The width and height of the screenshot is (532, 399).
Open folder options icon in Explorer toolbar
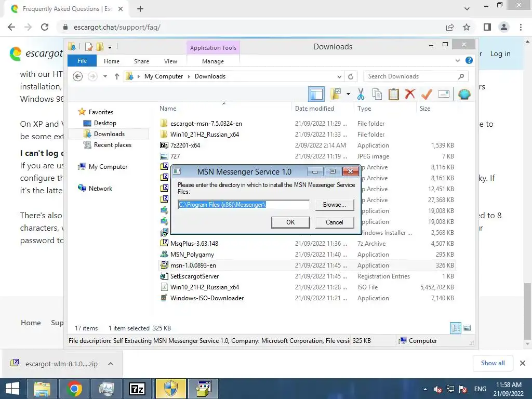click(336, 94)
